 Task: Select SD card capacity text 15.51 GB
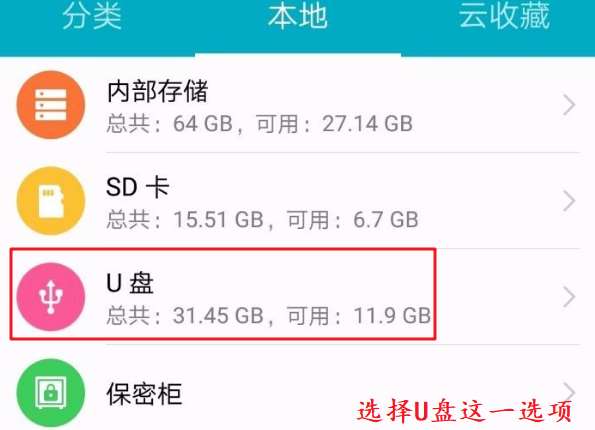coord(219,219)
